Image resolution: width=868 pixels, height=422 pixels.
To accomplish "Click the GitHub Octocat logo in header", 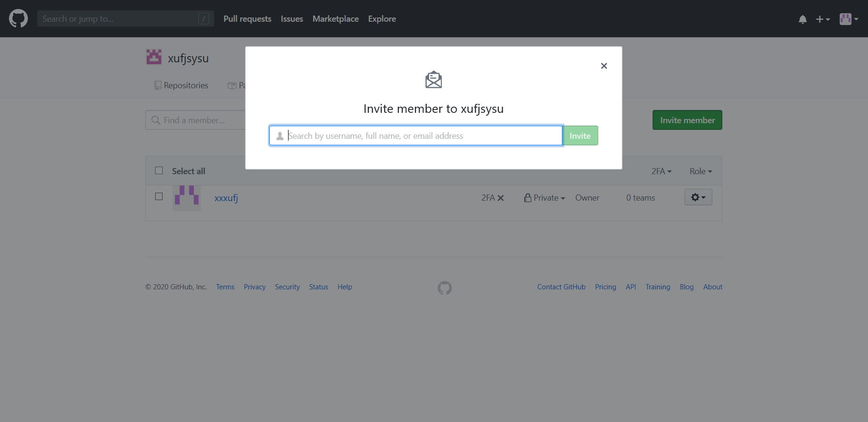I will [18, 19].
